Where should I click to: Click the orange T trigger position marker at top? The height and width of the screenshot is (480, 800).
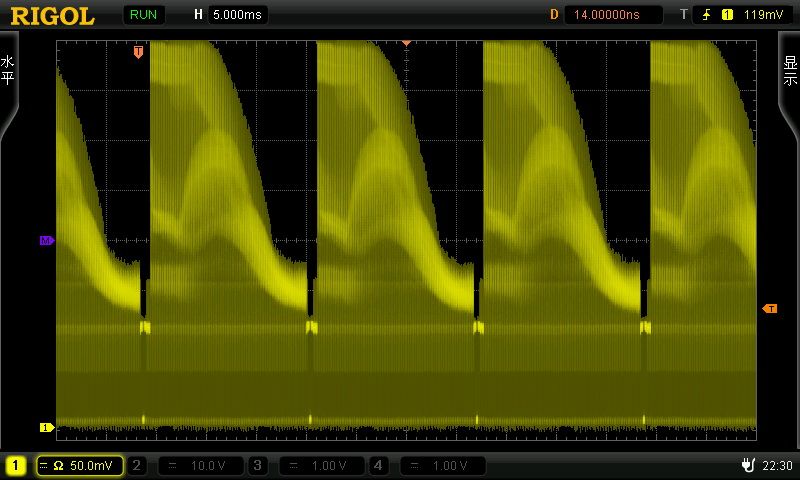pyautogui.click(x=138, y=51)
